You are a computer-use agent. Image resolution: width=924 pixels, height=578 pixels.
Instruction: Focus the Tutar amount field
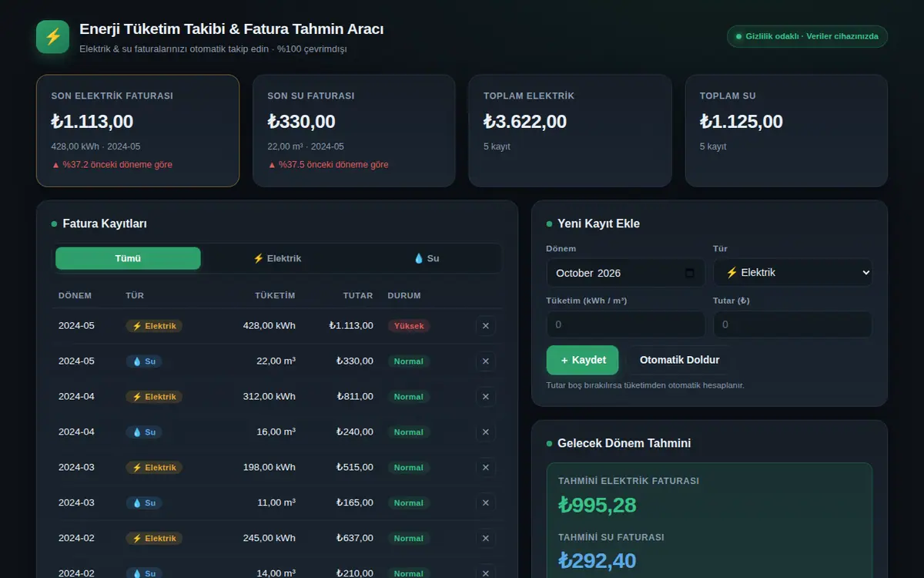[x=792, y=324]
